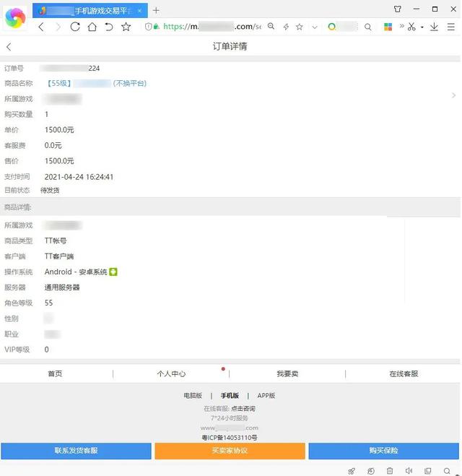Viewport: 462px width, 476px height.
Task: Expand the address bar dropdown chevron
Action: coord(315,27)
